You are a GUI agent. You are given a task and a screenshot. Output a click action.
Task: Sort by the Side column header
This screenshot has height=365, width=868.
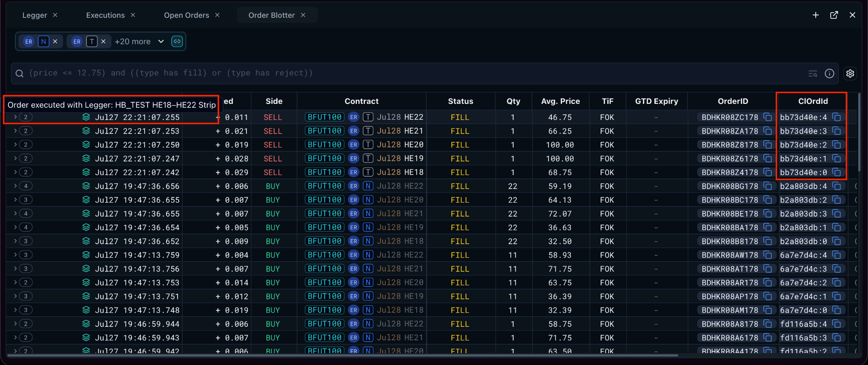pyautogui.click(x=274, y=101)
